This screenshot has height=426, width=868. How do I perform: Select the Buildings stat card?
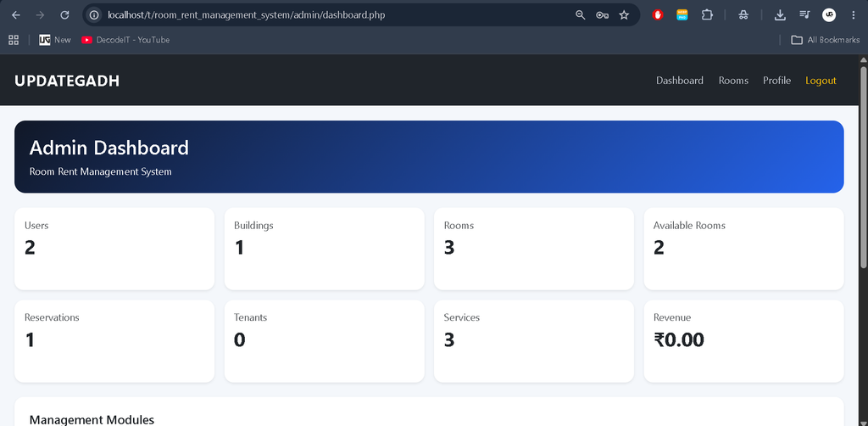tap(324, 249)
